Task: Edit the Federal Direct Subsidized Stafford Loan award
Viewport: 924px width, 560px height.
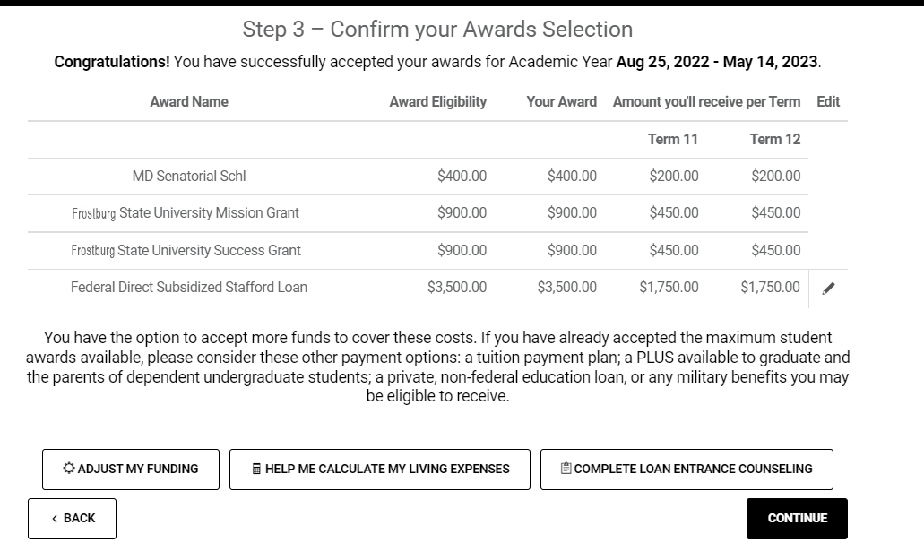Action: (829, 288)
